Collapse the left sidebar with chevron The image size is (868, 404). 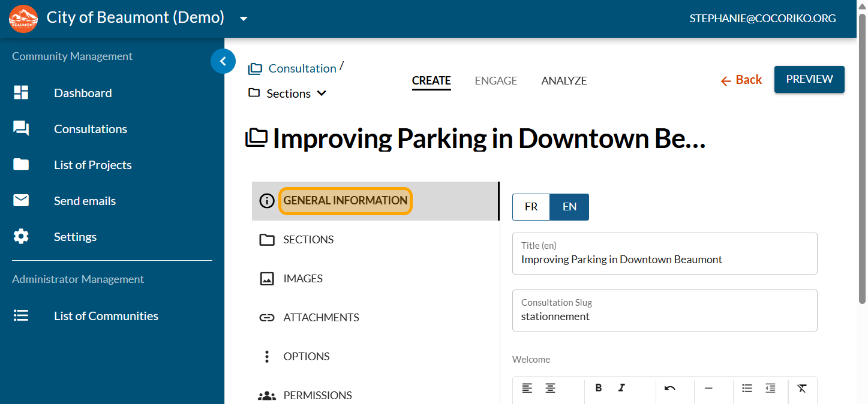click(x=223, y=61)
